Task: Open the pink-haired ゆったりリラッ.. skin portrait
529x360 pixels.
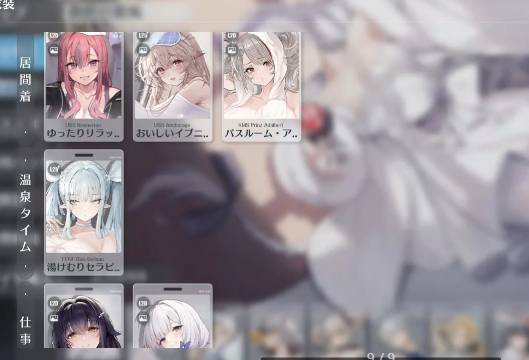Action: pyautogui.click(x=84, y=76)
